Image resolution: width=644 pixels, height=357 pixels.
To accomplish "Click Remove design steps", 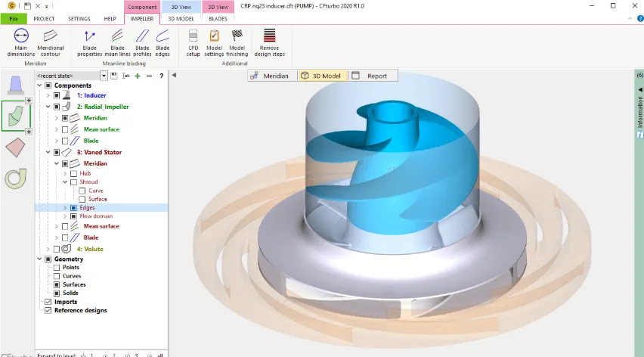I will (x=269, y=42).
